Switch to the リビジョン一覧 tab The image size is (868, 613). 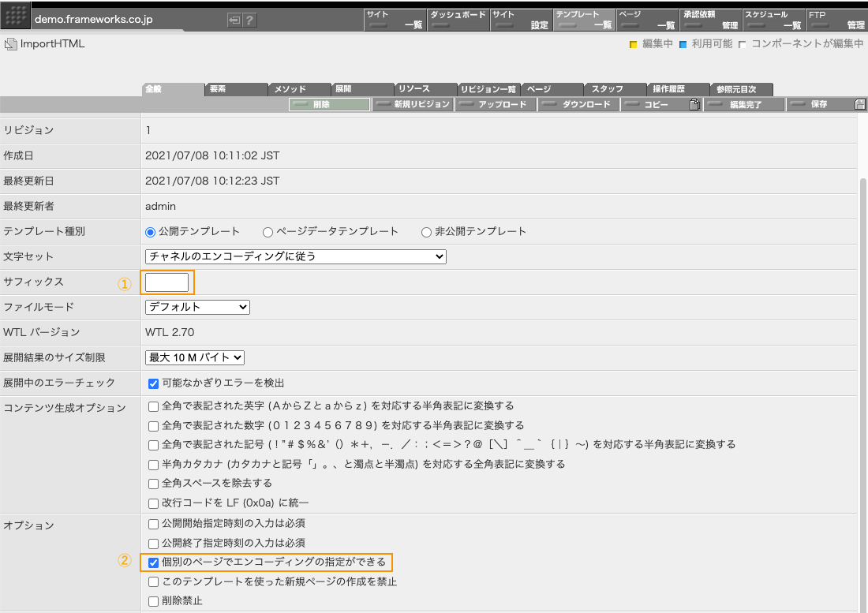coord(489,89)
